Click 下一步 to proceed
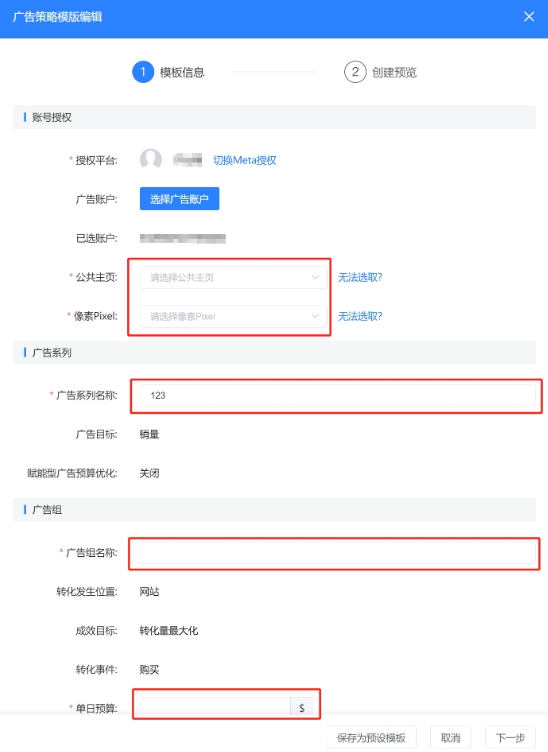Screen dimensions: 548x752 [510, 738]
